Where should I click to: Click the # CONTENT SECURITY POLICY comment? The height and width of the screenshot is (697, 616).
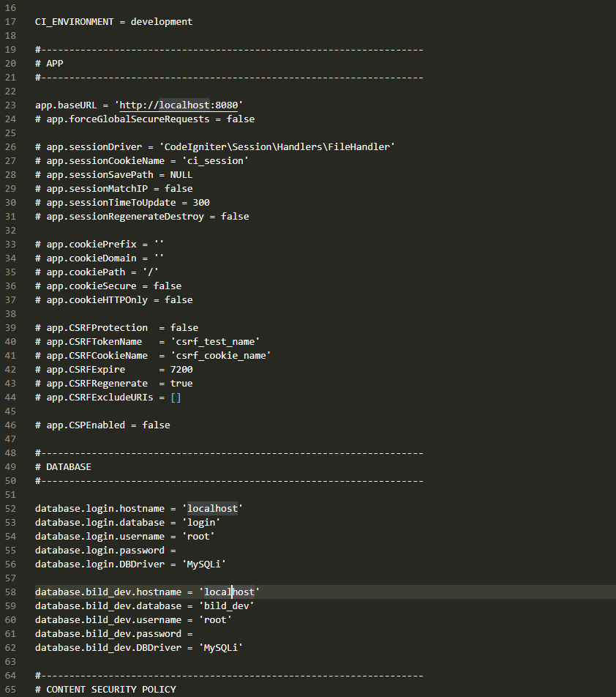pos(105,690)
